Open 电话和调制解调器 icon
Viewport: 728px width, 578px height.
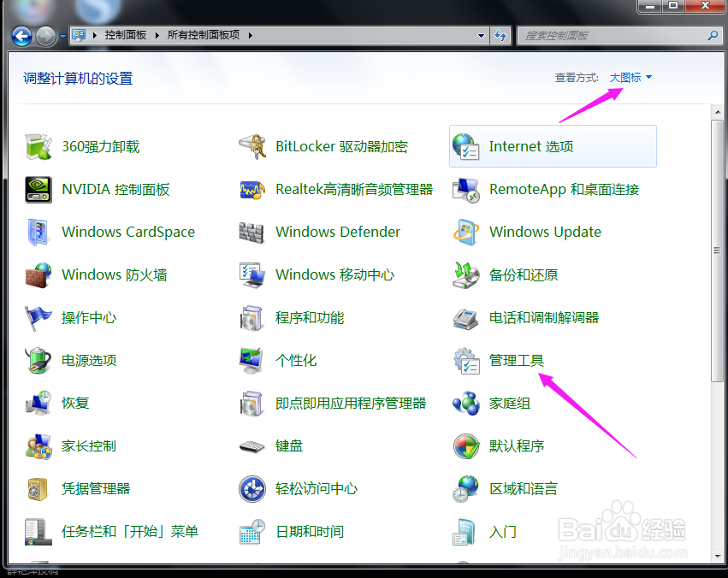coord(465,318)
